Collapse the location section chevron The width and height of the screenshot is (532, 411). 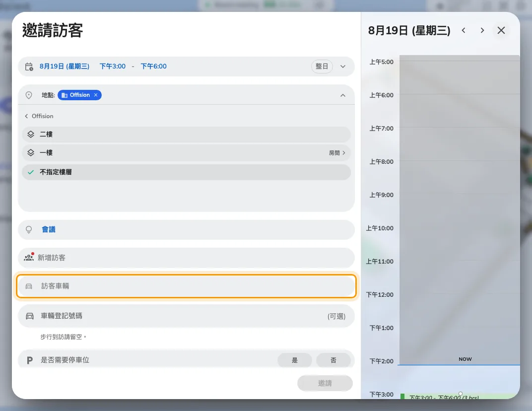(x=343, y=95)
